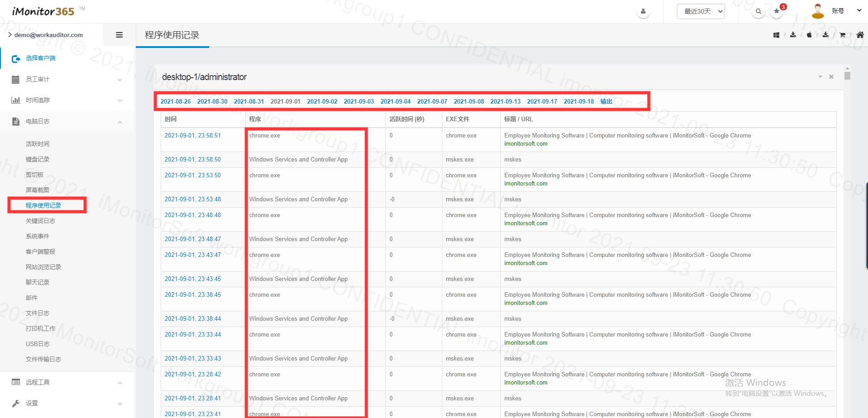This screenshot has height=418, width=868.
Task: Select date 2021-09-08
Action: (x=469, y=101)
